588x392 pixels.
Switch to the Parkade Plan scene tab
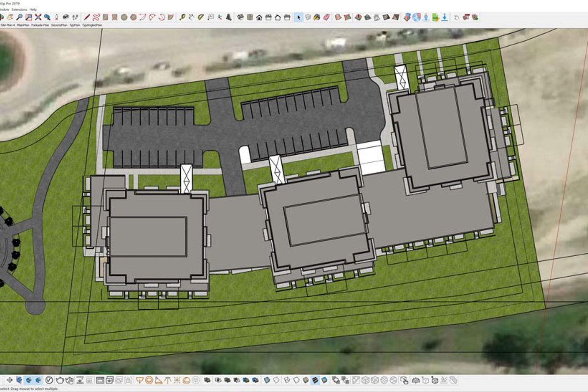[x=40, y=25]
